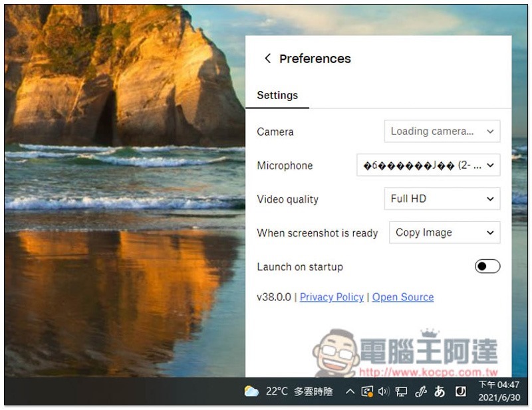Open the volume speaker tray icon

(384, 391)
